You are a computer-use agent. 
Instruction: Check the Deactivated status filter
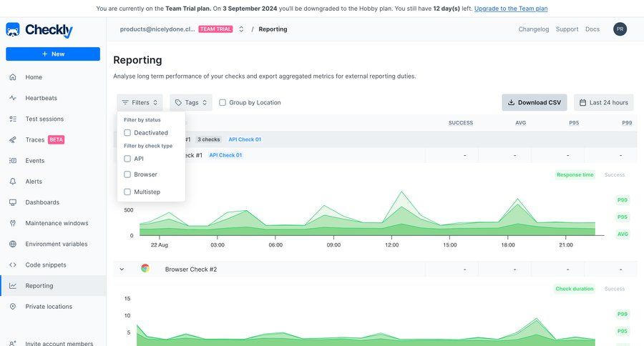click(x=127, y=133)
